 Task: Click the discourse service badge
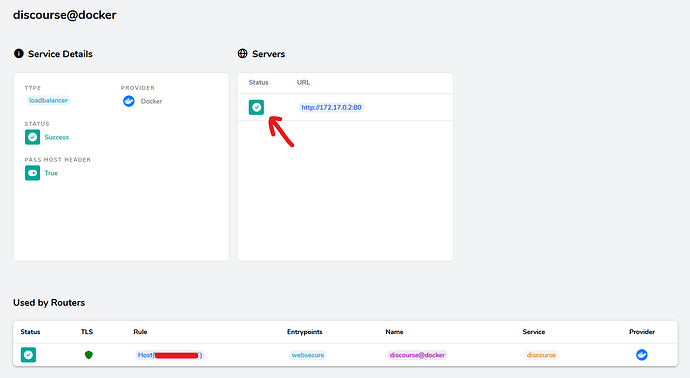[541, 355]
